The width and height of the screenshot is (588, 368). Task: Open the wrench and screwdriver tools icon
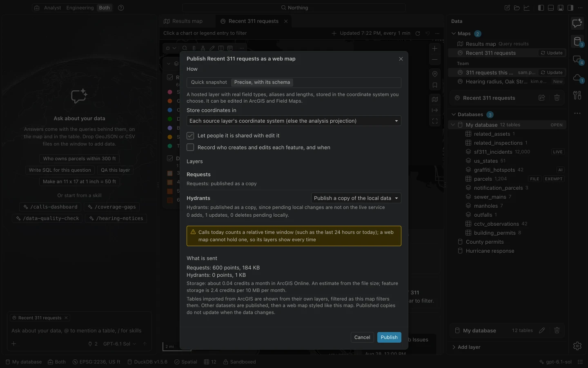pyautogui.click(x=577, y=95)
